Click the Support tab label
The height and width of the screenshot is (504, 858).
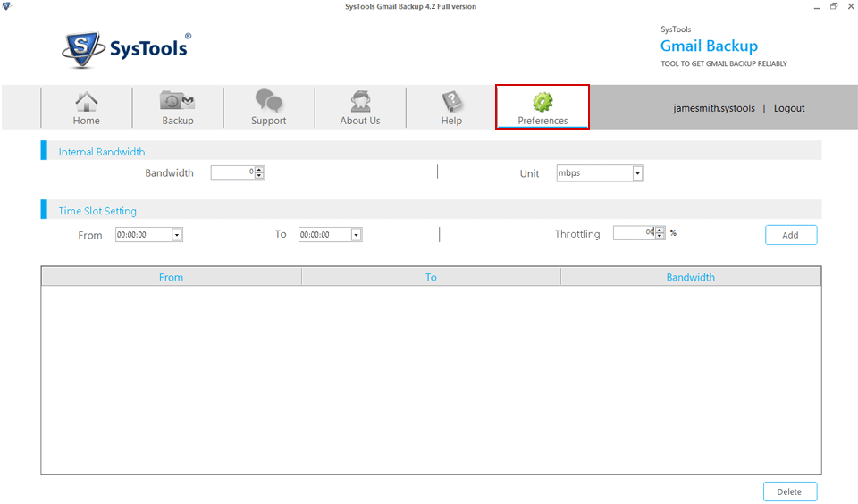point(269,121)
